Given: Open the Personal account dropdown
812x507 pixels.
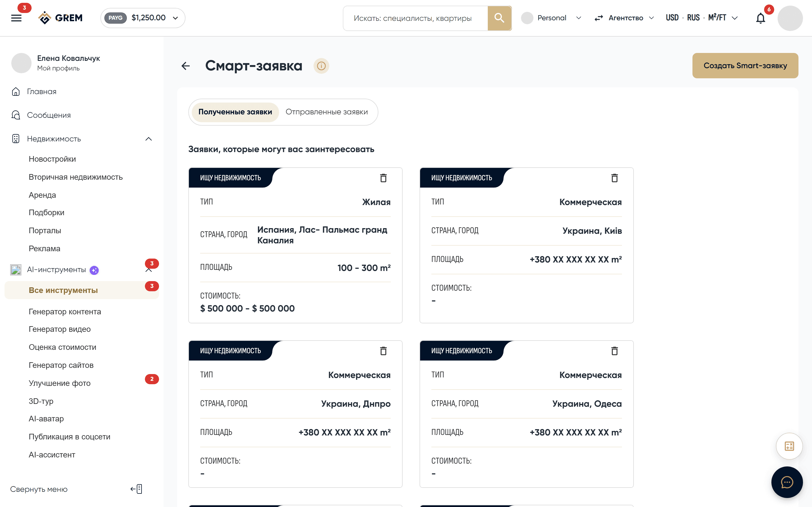Looking at the screenshot, I should click(x=551, y=18).
